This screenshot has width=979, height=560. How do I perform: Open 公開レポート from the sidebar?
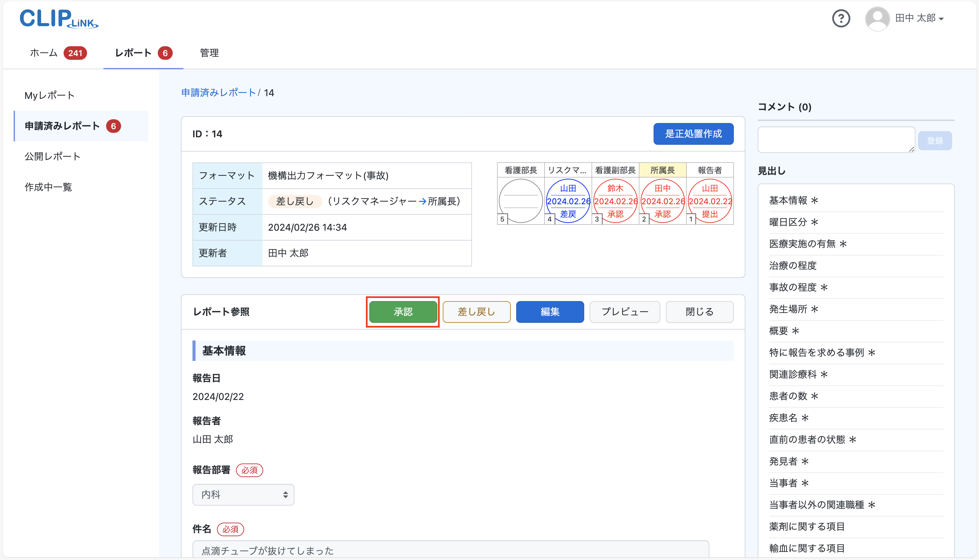(x=52, y=156)
